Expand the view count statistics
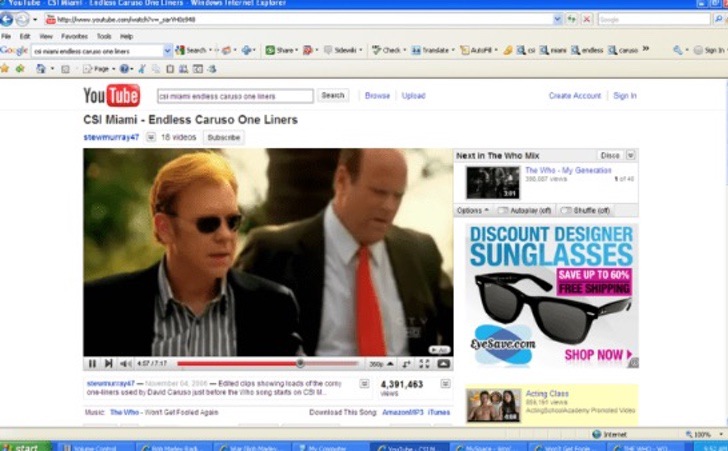 click(445, 384)
